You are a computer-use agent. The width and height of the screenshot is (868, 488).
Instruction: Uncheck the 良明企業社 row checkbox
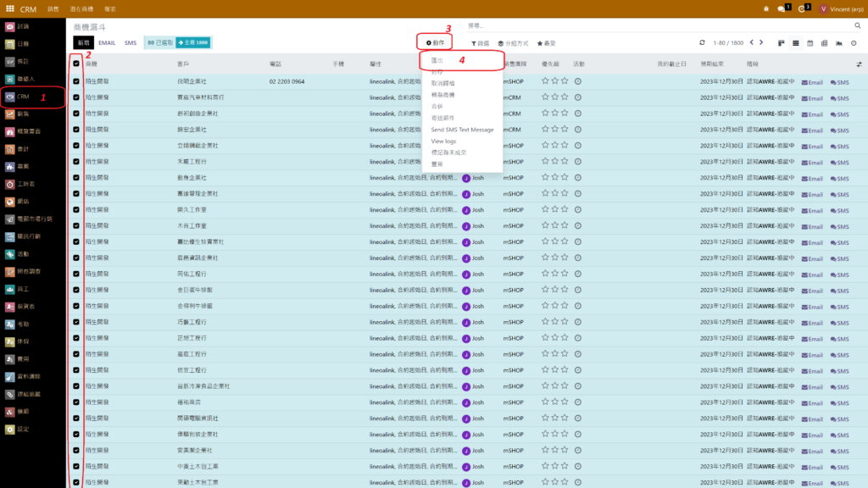pyautogui.click(x=76, y=82)
